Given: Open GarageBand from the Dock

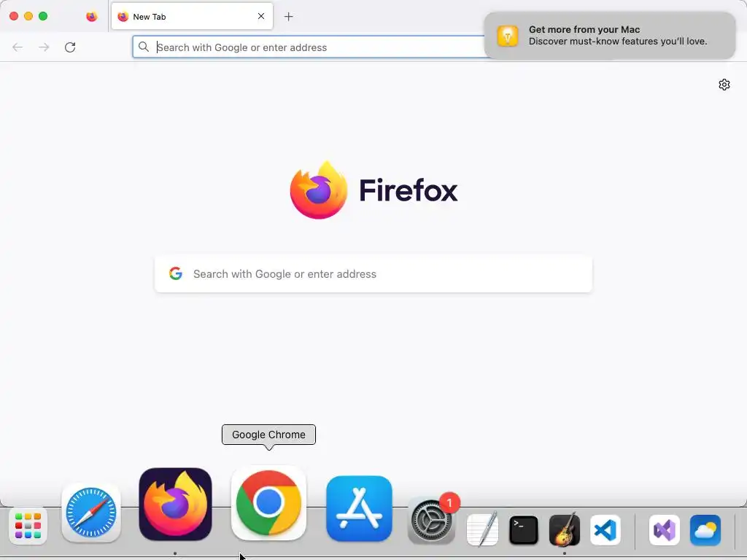Looking at the screenshot, I should (565, 529).
